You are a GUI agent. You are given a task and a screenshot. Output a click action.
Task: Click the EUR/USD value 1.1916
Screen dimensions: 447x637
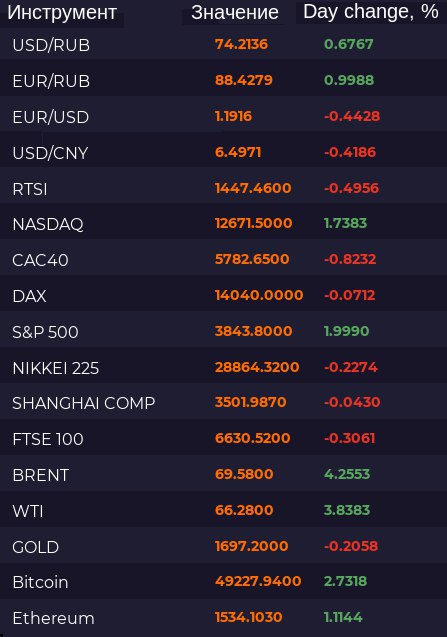(x=233, y=116)
